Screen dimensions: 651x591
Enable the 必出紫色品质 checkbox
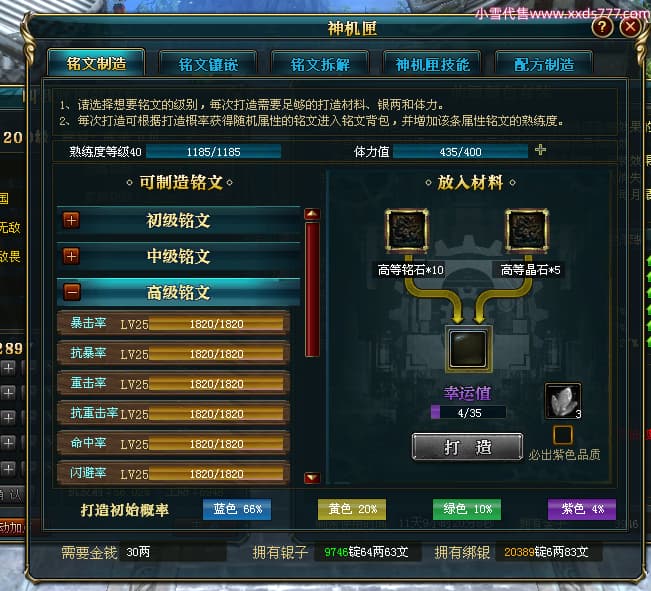coord(563,435)
